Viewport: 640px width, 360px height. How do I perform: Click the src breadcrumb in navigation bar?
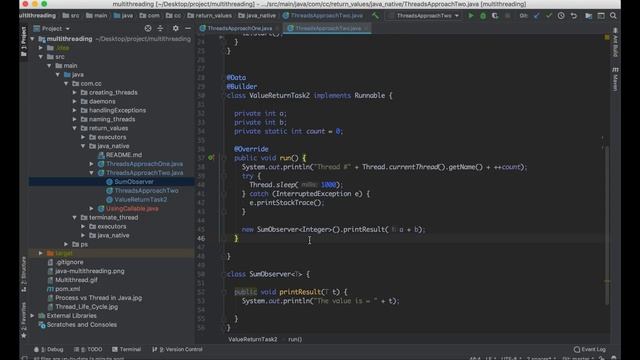click(71, 16)
